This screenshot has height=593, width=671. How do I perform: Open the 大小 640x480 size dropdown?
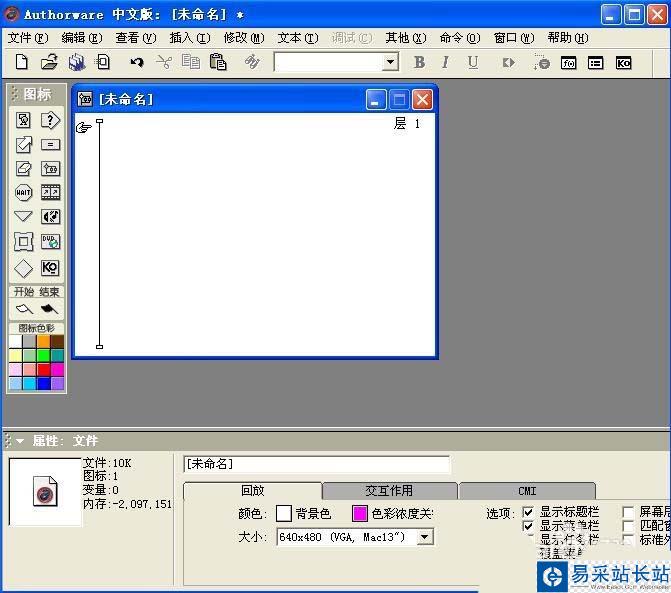(425, 537)
